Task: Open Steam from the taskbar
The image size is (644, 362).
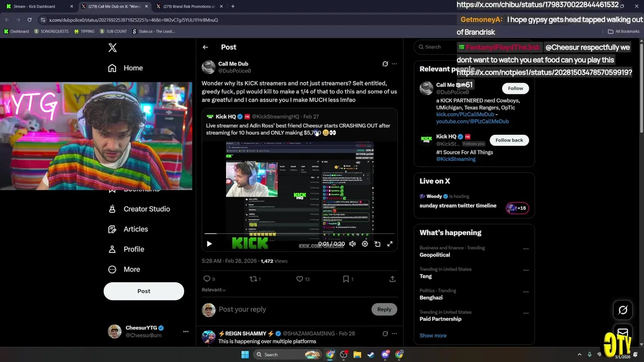Action: [x=371, y=354]
